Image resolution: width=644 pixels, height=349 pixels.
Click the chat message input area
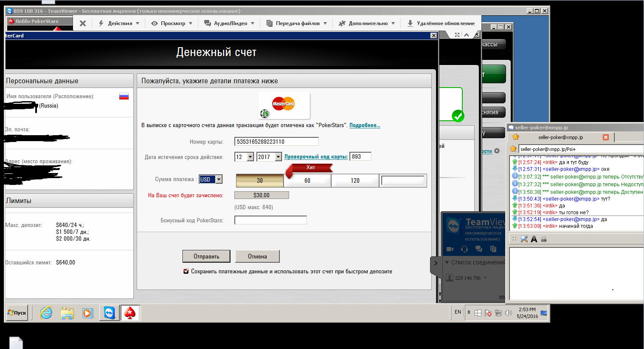click(x=577, y=273)
